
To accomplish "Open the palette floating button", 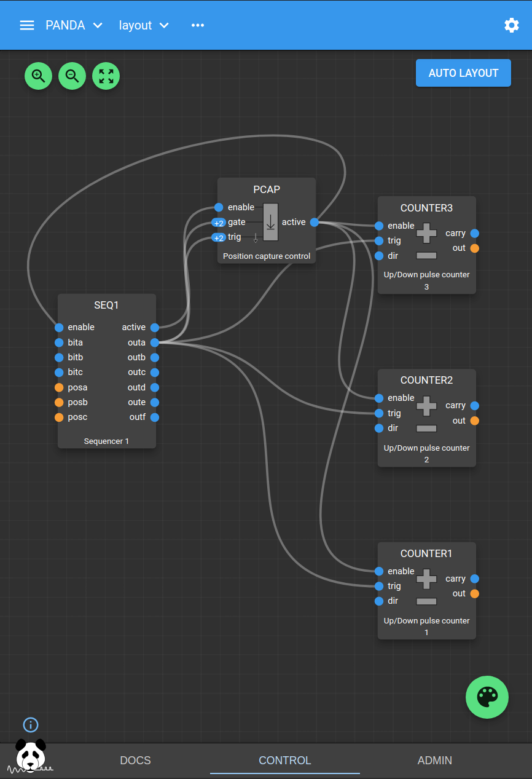I will tap(487, 697).
